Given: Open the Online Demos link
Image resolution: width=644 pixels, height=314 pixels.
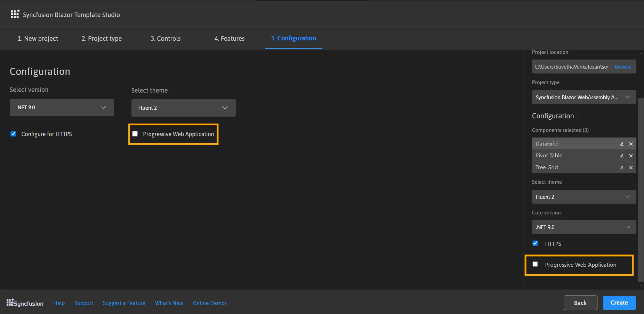Looking at the screenshot, I should click(x=209, y=303).
